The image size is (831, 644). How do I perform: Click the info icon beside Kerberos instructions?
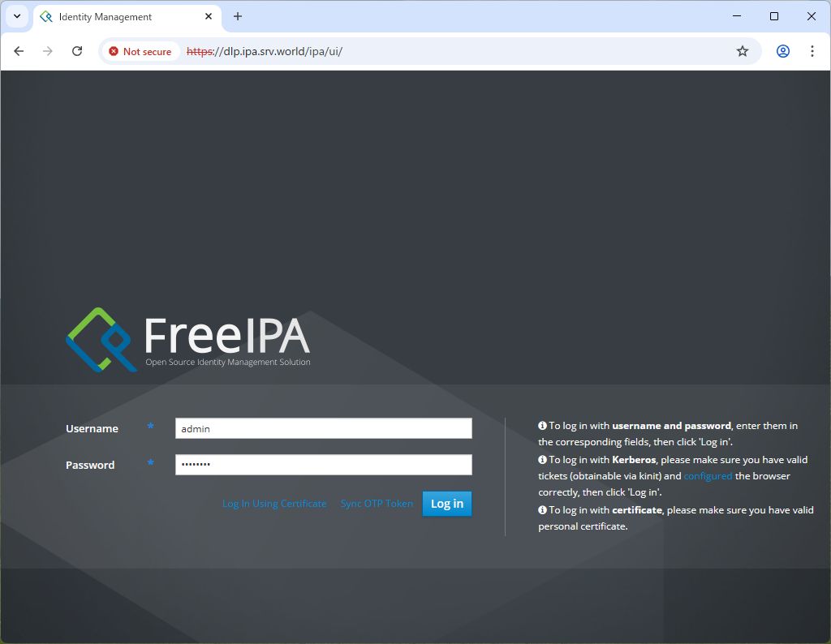coord(542,460)
